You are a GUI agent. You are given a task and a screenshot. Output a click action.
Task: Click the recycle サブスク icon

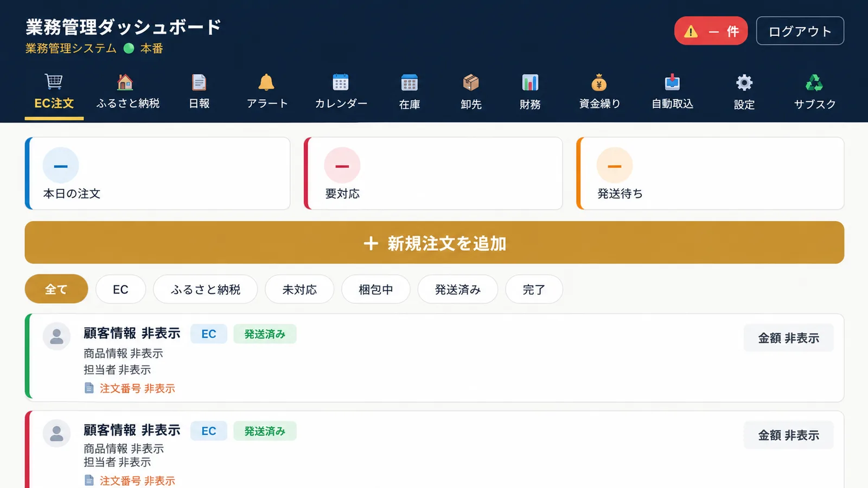[814, 82]
